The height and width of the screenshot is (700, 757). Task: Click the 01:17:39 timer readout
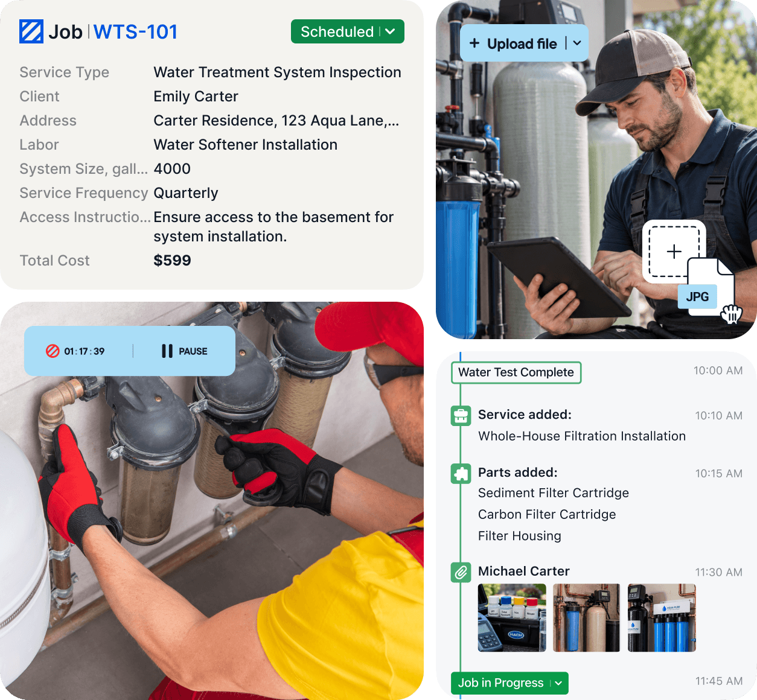[x=85, y=351]
